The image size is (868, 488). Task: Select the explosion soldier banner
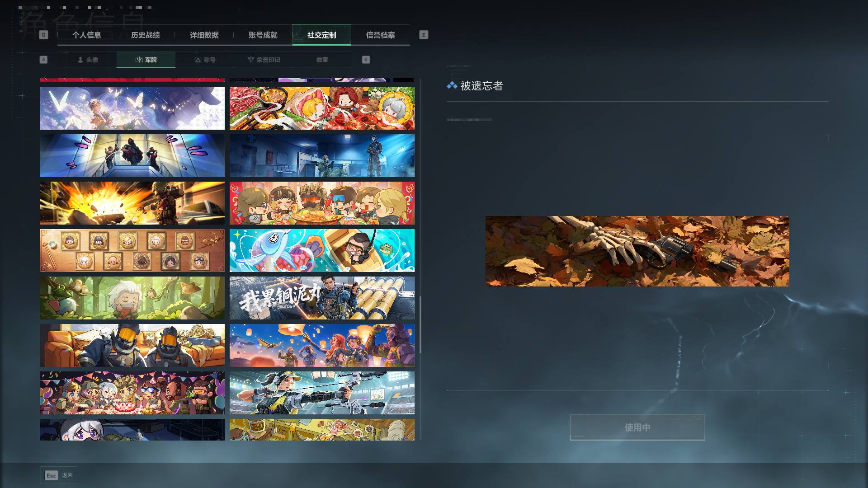point(132,203)
